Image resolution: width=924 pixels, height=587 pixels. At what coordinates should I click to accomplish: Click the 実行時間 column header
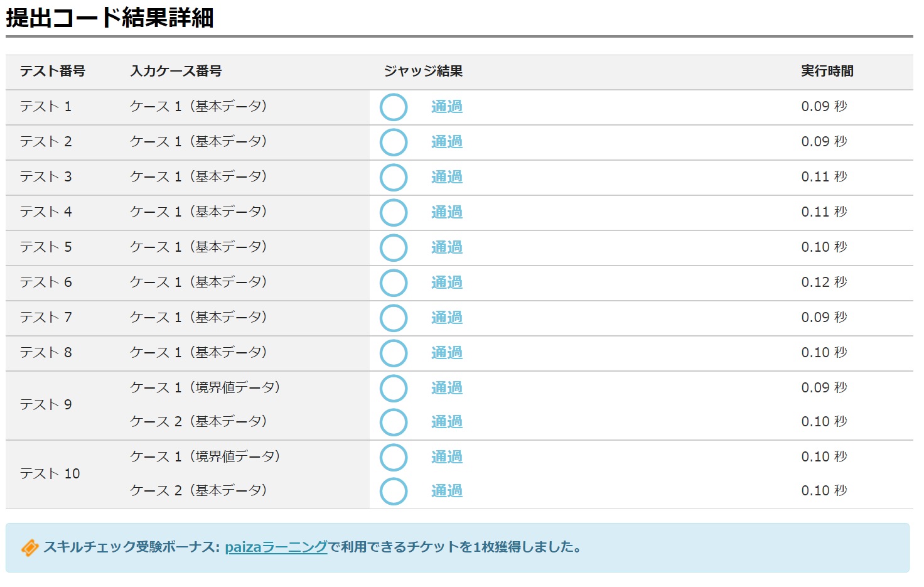click(827, 72)
